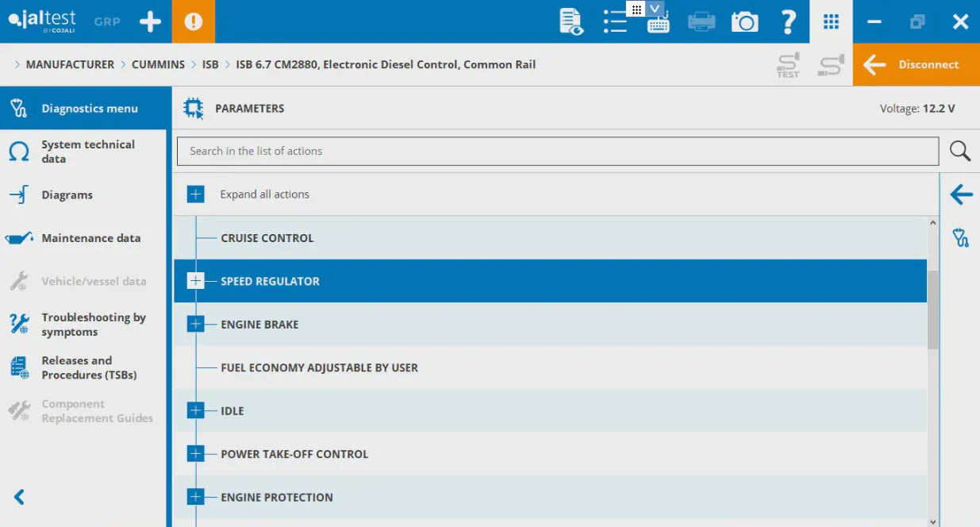Click CUMMINS in the breadcrumb path
Screen dimensions: 980x527
click(x=158, y=64)
